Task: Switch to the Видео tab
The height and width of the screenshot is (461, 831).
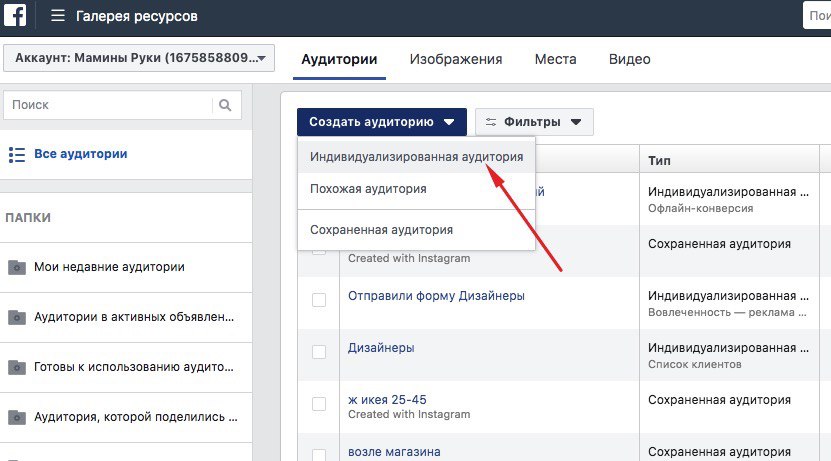Action: (630, 59)
